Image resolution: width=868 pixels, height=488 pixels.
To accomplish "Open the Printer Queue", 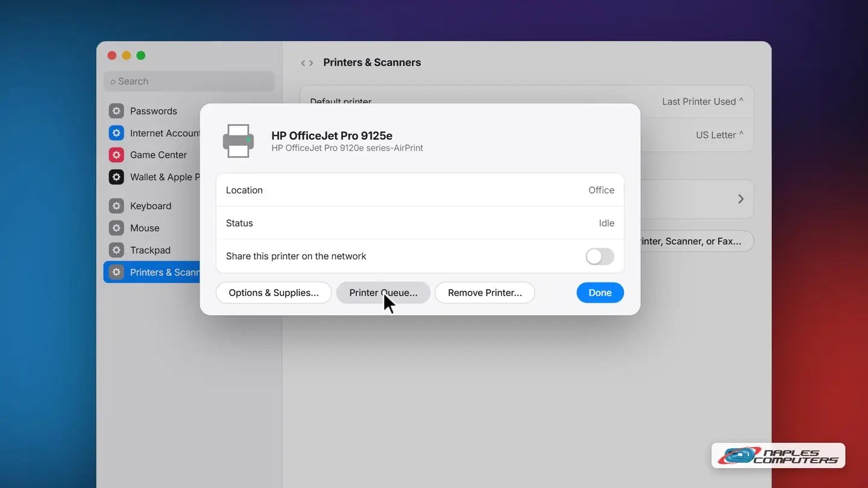I will tap(383, 293).
